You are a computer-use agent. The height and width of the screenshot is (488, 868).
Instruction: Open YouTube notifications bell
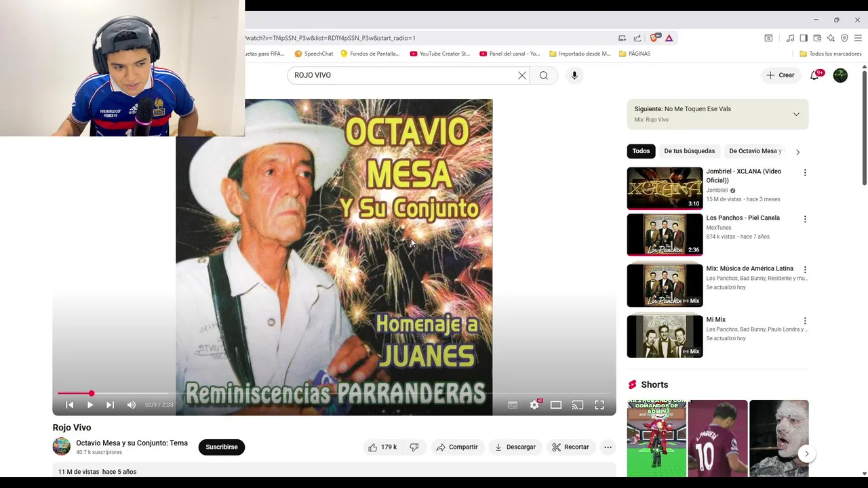point(815,75)
